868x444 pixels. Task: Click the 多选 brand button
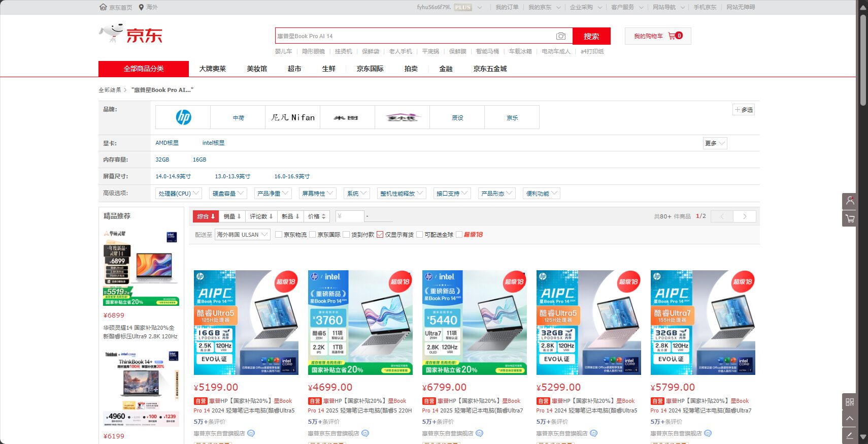point(744,110)
